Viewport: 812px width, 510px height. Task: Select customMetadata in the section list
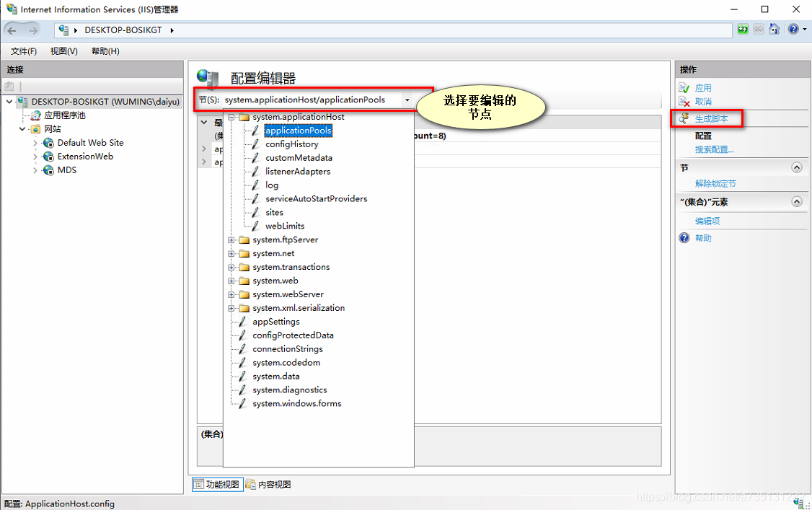[x=299, y=158]
